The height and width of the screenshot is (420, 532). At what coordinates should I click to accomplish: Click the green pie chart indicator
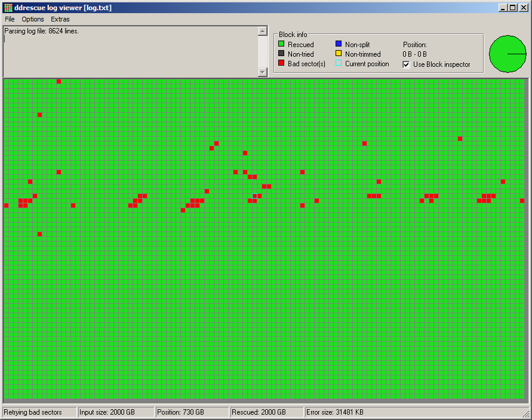click(x=508, y=54)
